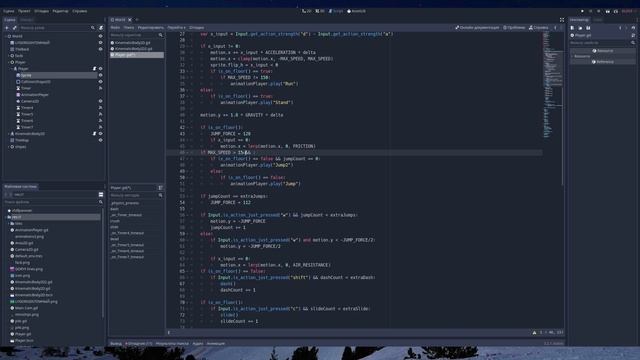The image size is (640, 360).
Task: Play a custom scene
Action: [616, 11]
